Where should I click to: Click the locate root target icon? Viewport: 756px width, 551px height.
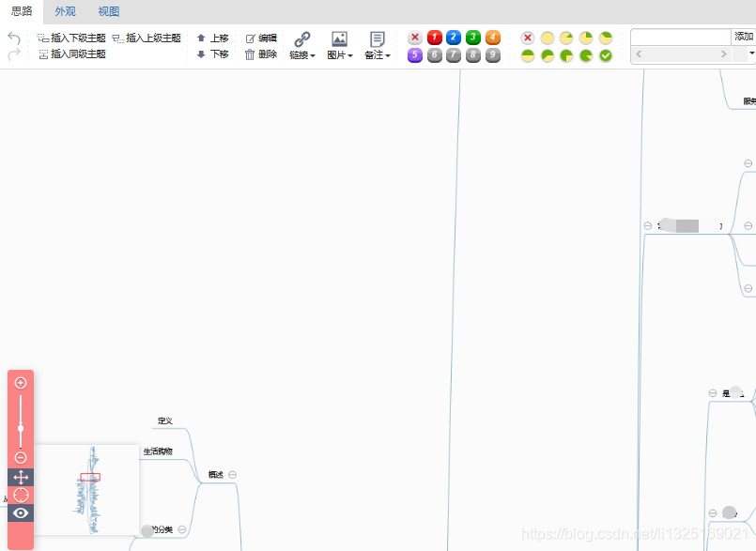(x=21, y=495)
